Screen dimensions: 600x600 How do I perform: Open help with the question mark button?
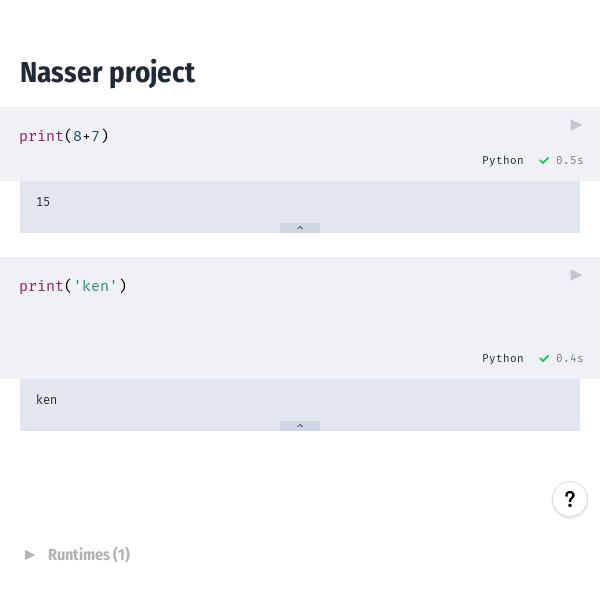tap(570, 499)
